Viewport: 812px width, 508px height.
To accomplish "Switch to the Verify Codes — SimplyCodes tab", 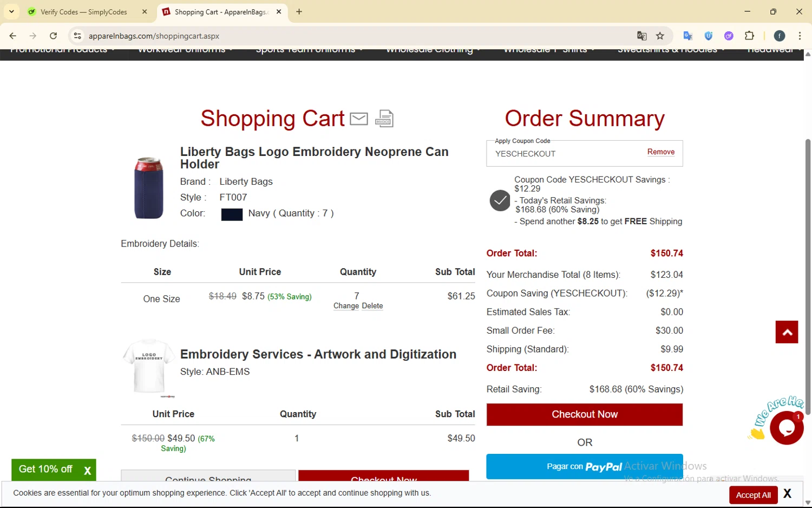I will pyautogui.click(x=84, y=11).
